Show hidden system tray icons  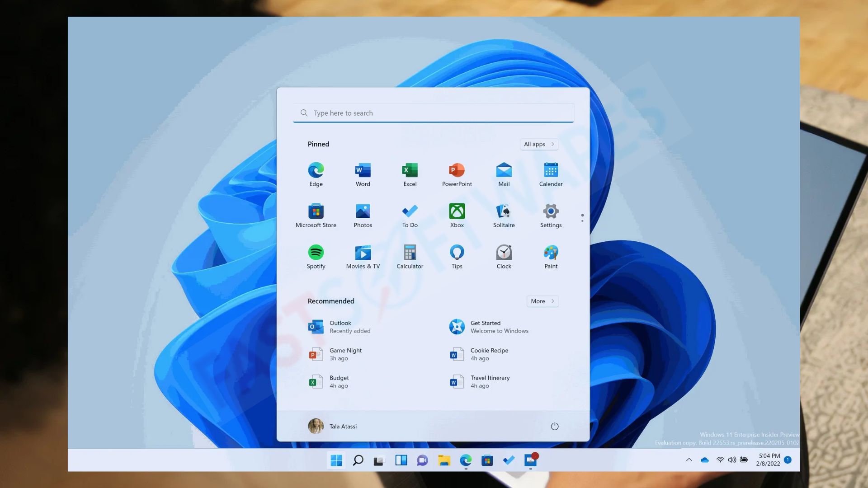[x=689, y=460]
